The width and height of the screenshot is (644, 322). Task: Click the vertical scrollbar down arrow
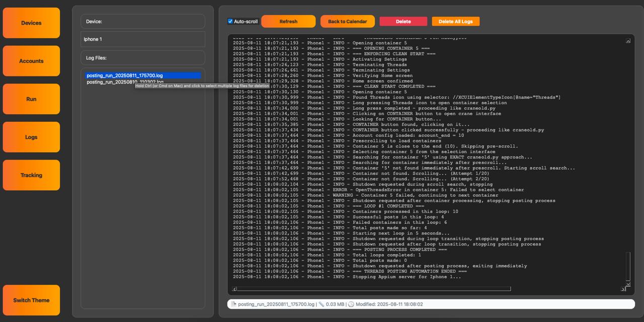628,284
